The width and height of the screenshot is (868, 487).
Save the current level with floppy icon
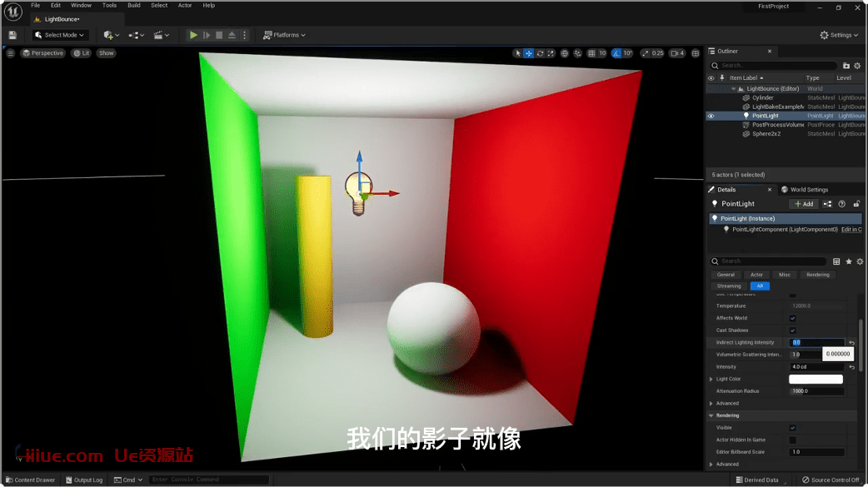(12, 35)
